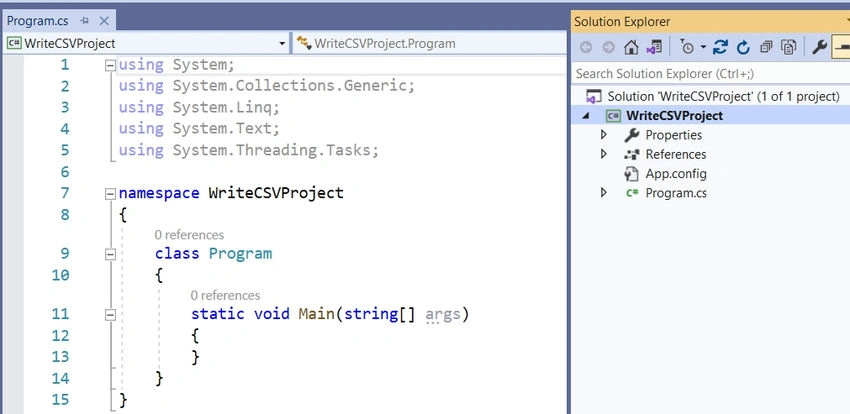Click the Solution Explorer panel title
This screenshot has width=850, height=414.
[622, 22]
